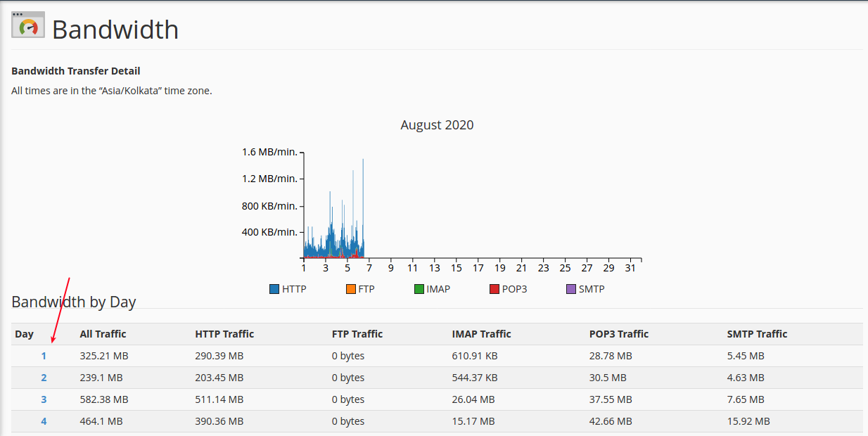Open Day 2 bandwidth details link
This screenshot has height=436, width=868.
[x=44, y=378]
